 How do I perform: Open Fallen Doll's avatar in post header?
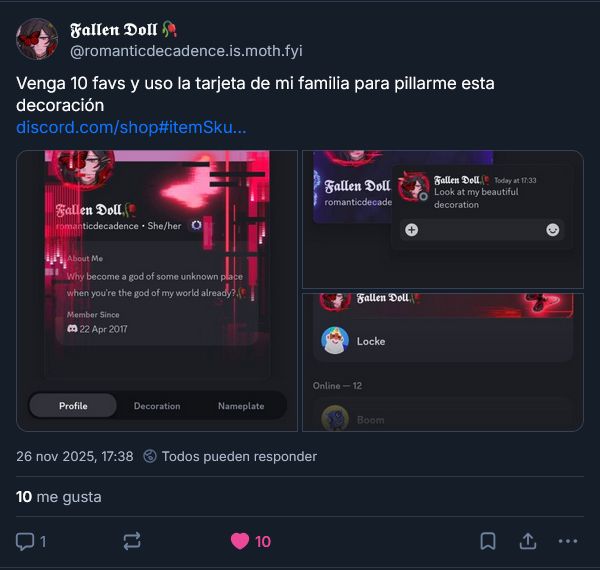tap(37, 39)
